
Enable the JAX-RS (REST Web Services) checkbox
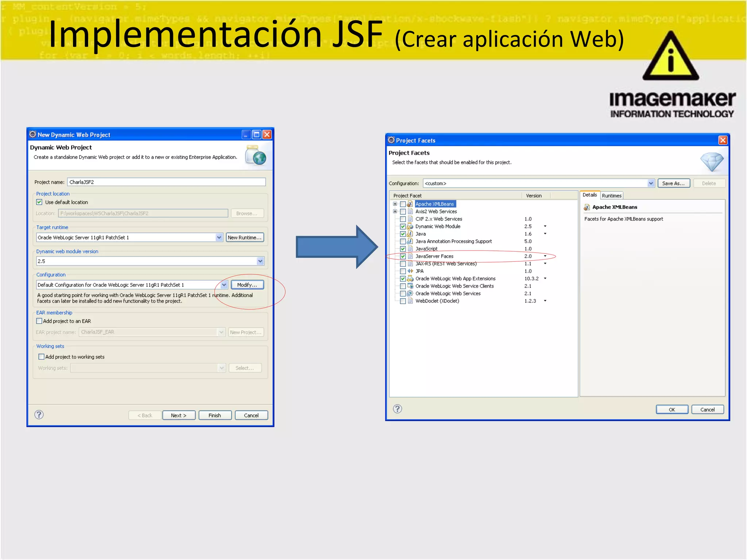(x=403, y=264)
